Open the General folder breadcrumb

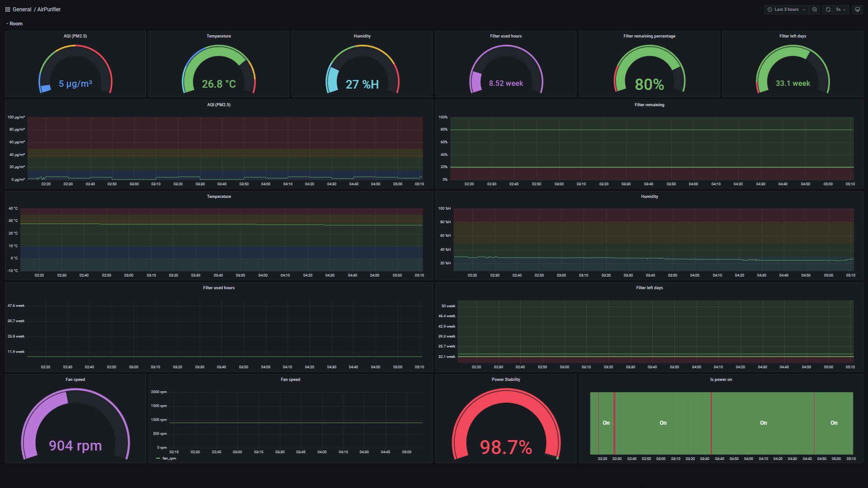(22, 9)
